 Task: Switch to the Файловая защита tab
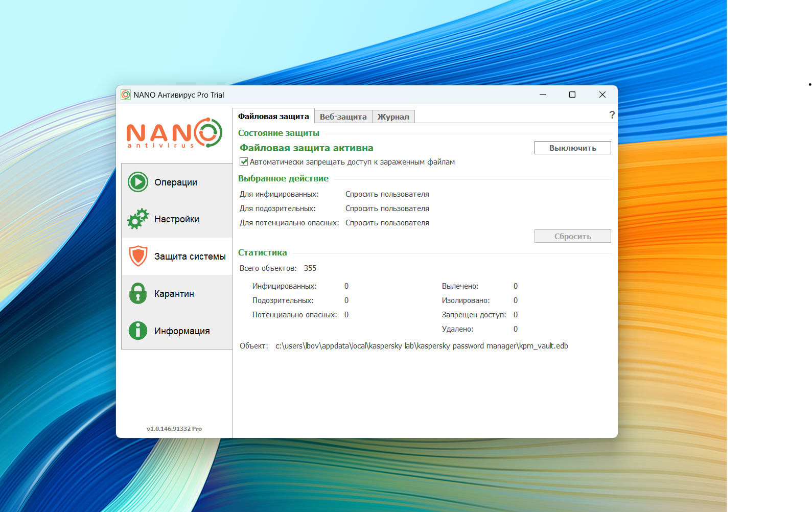click(x=273, y=117)
